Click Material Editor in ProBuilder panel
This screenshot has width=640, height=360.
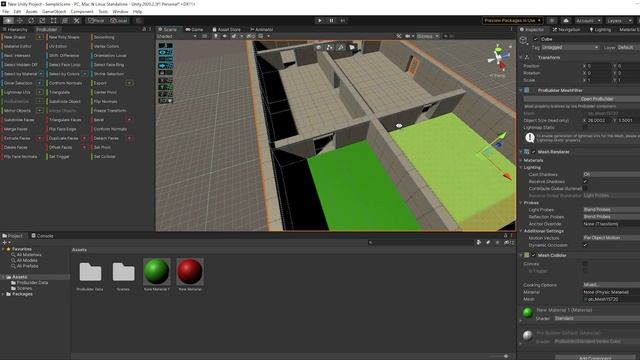(18, 47)
